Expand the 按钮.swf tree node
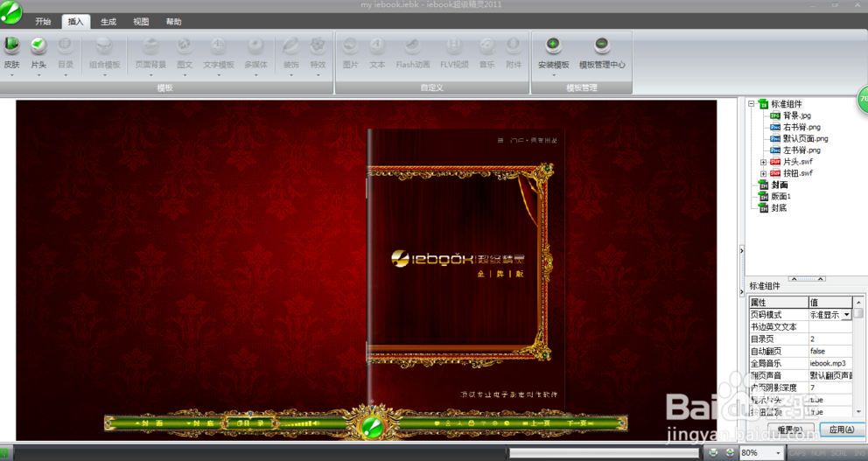The width and height of the screenshot is (868, 461). coord(763,173)
